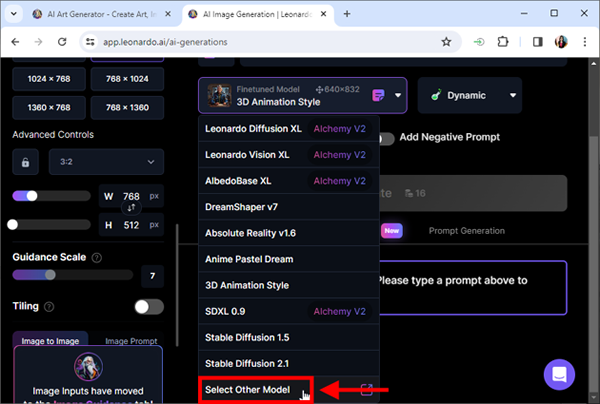Click the browser back arrow
The image size is (600, 404).
tap(15, 42)
